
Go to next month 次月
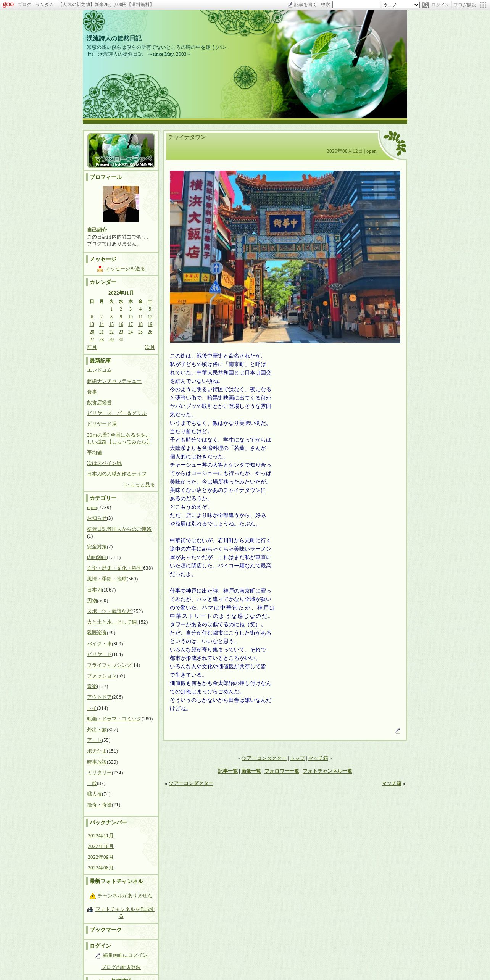click(150, 347)
